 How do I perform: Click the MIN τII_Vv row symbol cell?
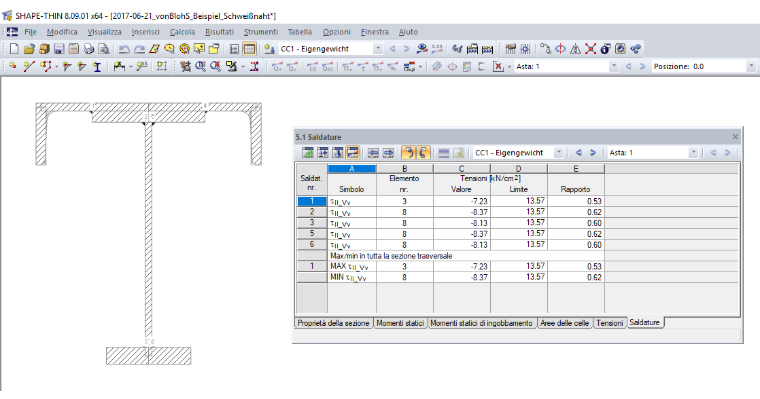(352, 277)
